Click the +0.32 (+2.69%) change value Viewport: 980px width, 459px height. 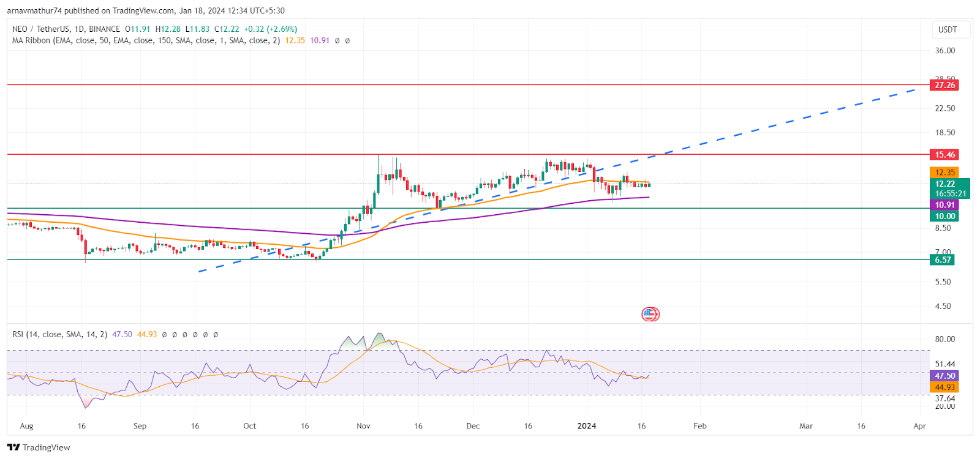point(270,29)
